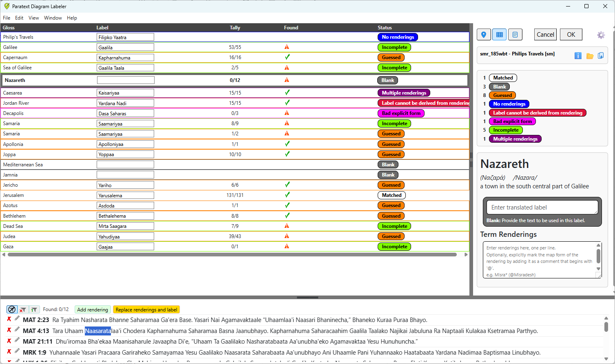
Task: Click the import pages icon beside the folder
Action: (601, 56)
